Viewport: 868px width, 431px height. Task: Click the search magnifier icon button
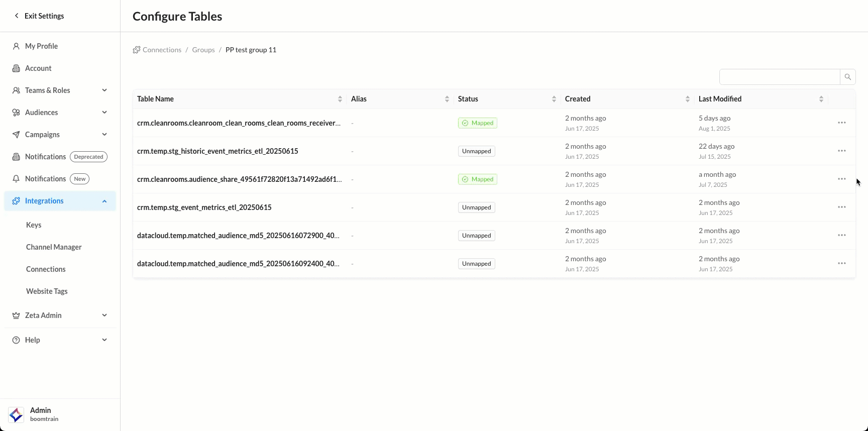(x=847, y=77)
